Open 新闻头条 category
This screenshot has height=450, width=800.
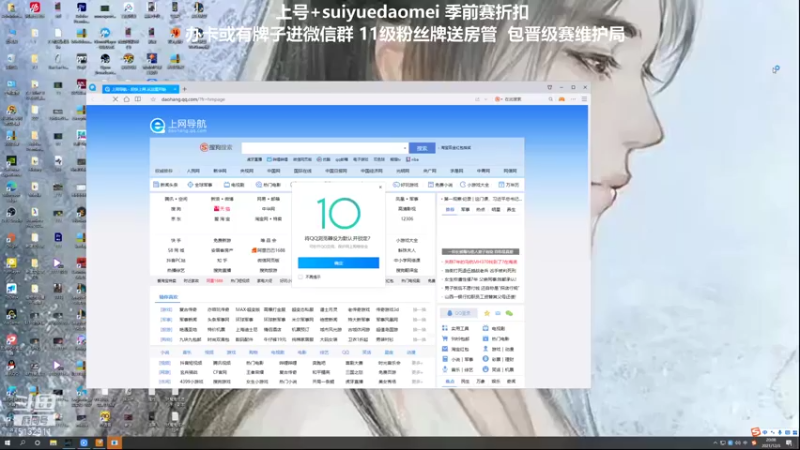166,185
